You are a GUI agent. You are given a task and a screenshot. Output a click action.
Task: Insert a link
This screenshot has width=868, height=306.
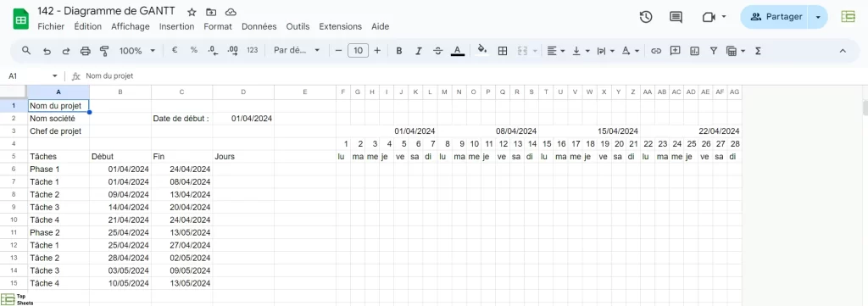pyautogui.click(x=656, y=51)
